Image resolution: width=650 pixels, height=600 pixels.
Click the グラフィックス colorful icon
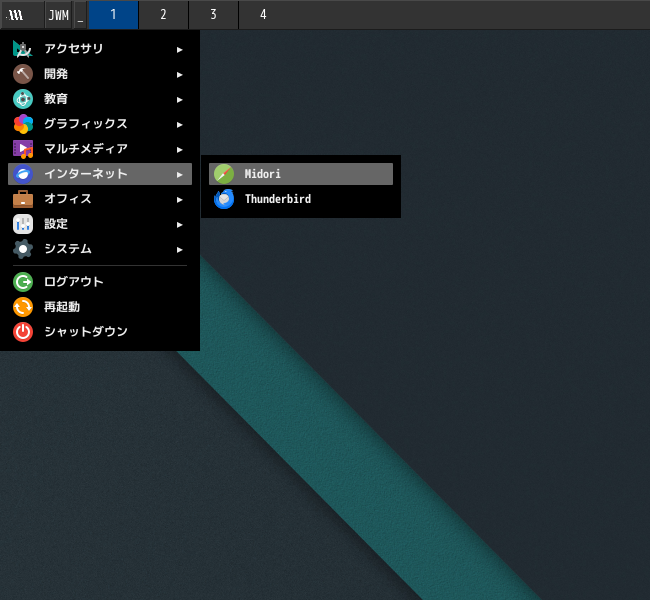(23, 124)
